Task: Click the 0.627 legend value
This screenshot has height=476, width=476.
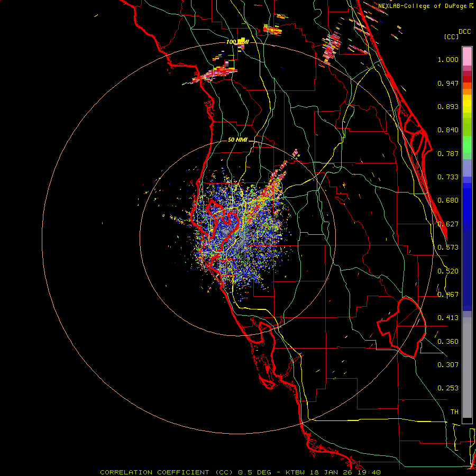Action: 448,224
